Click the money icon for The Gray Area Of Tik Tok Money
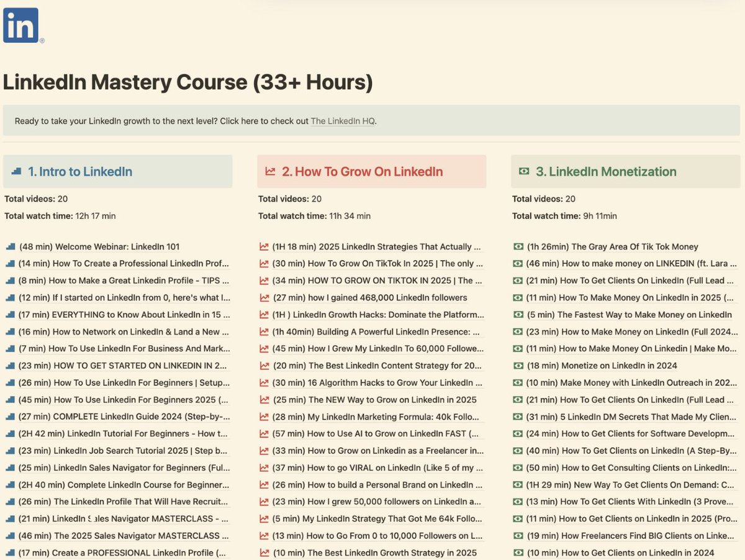Image resolution: width=745 pixels, height=560 pixels. (518, 246)
